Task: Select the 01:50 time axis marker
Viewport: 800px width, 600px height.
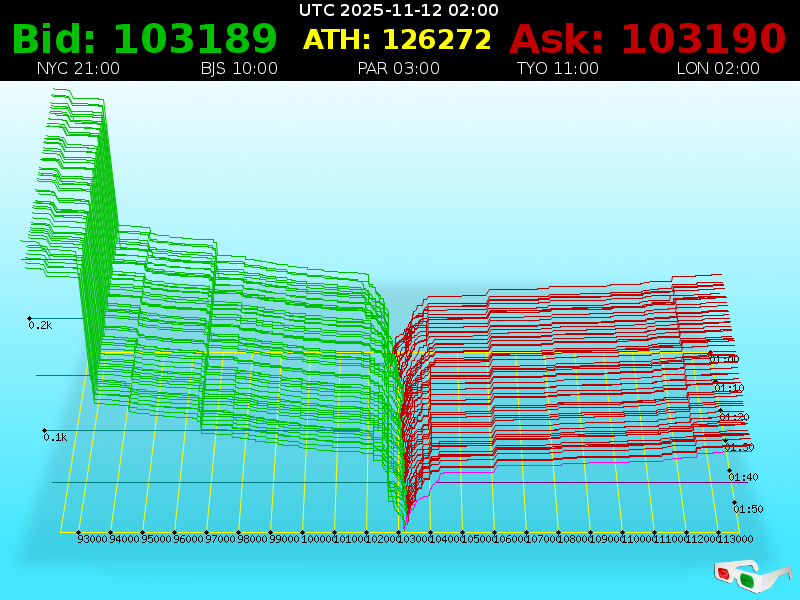Action: click(x=748, y=508)
